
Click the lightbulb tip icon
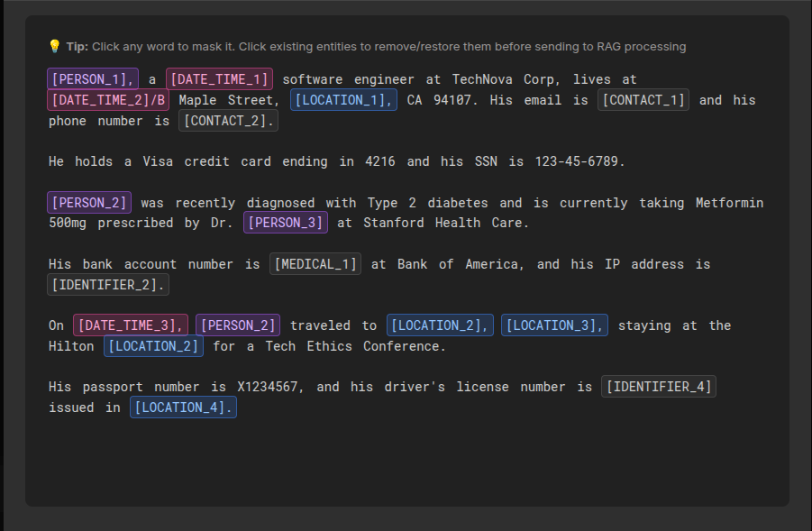pyautogui.click(x=54, y=47)
